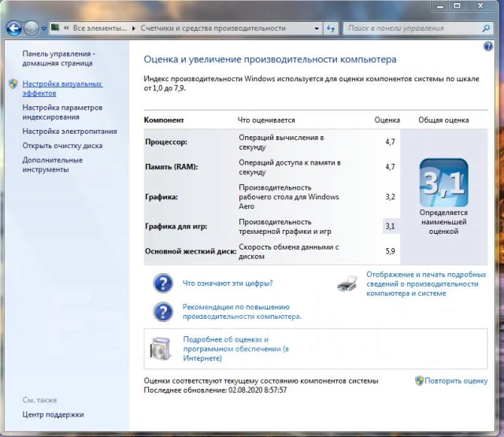Click the 3,1 base score badge

pyautogui.click(x=443, y=183)
